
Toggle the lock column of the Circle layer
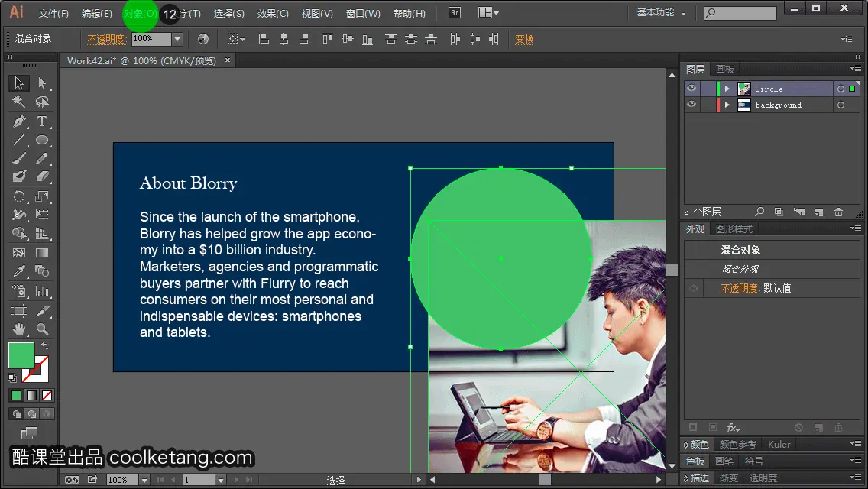708,89
